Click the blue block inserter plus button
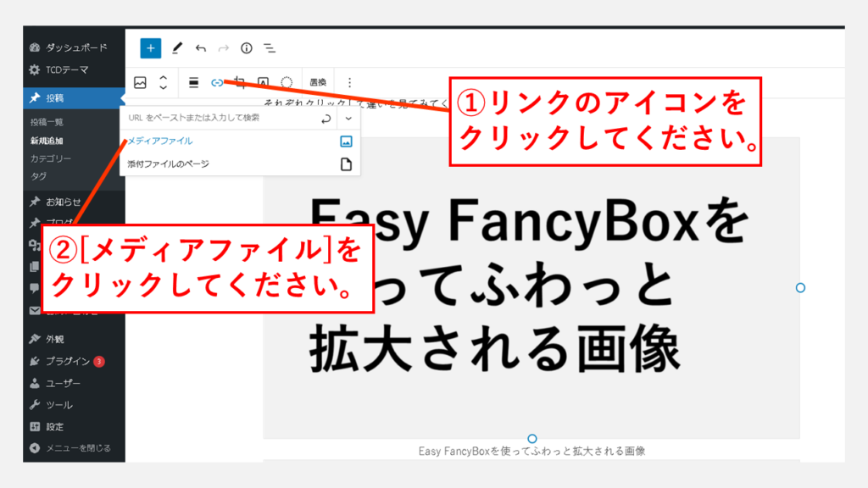 pos(150,48)
